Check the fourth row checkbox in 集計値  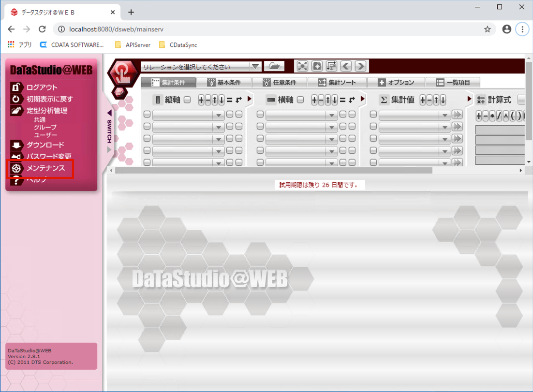pos(373,150)
